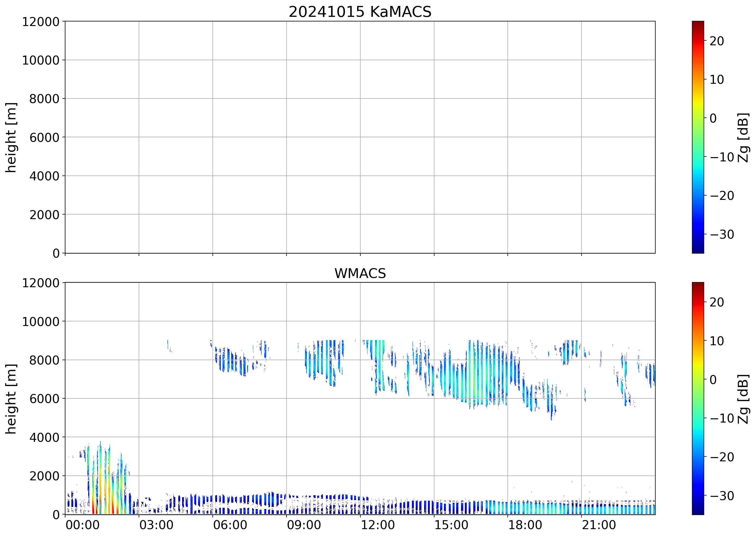
Task: Click the upper colorbar at the 20 dB level
Action: point(698,41)
